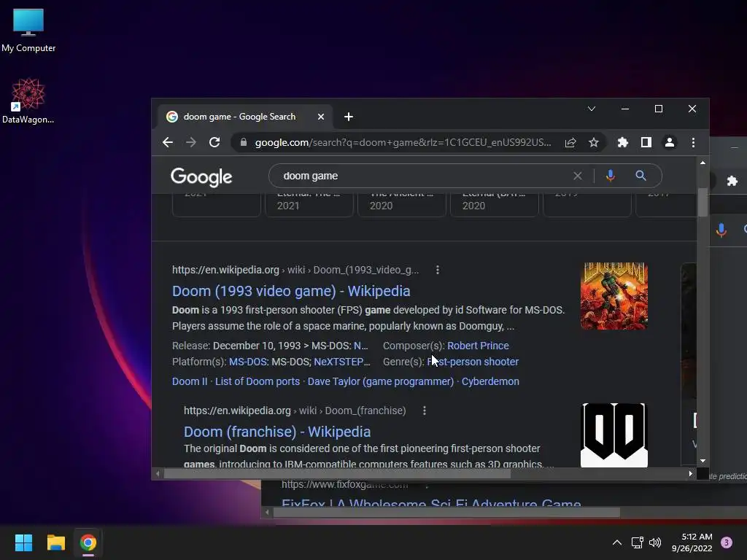Share this page using the share icon
The height and width of the screenshot is (560, 747).
pos(570,142)
